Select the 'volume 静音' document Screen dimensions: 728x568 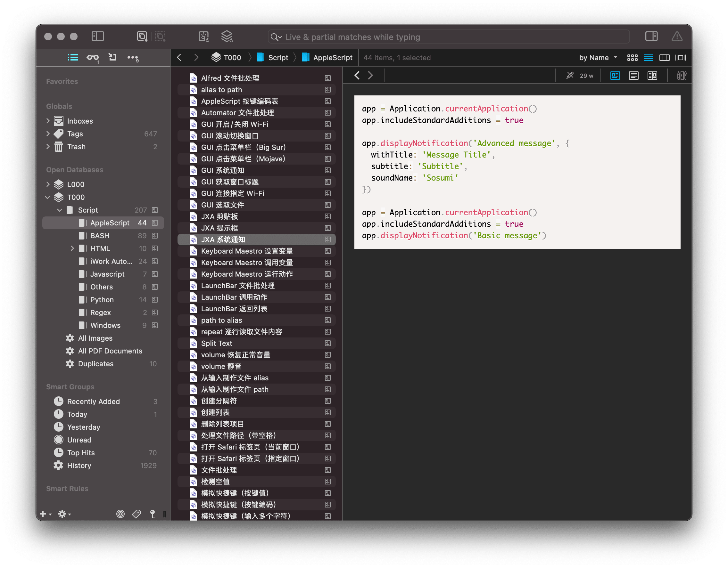(256, 366)
